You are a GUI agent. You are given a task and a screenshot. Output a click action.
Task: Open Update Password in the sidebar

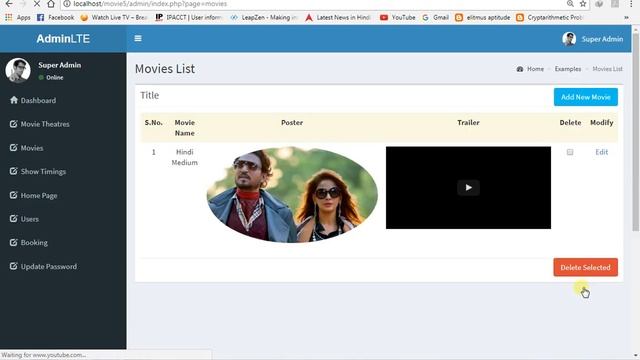click(49, 267)
